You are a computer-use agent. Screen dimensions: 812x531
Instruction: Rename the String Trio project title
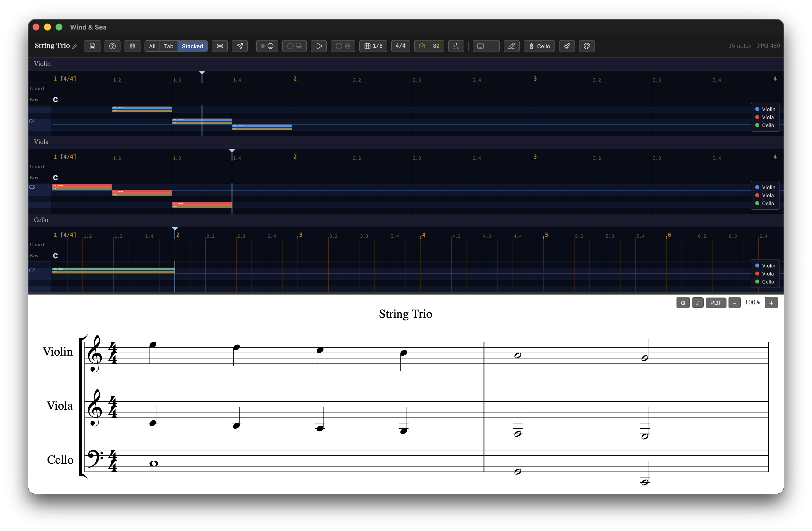pos(75,45)
